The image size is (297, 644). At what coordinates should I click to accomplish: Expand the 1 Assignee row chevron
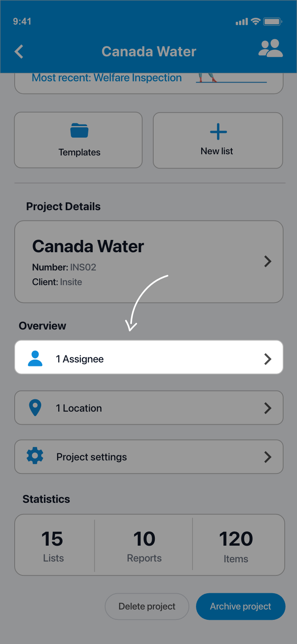(268, 359)
